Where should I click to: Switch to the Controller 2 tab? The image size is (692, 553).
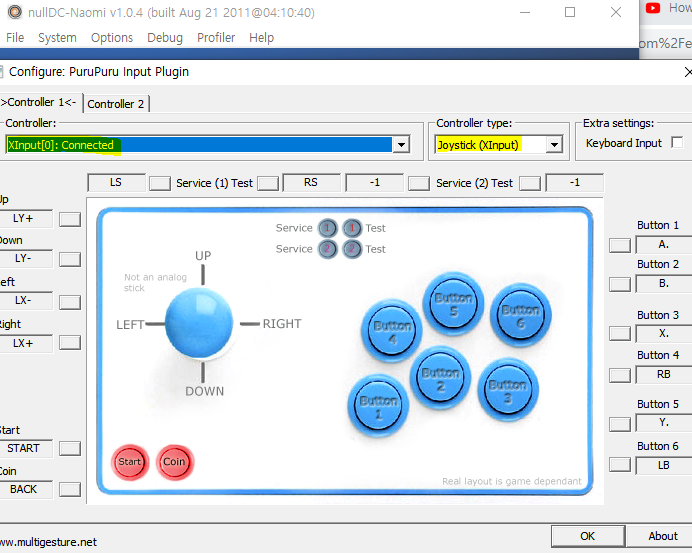click(x=116, y=104)
